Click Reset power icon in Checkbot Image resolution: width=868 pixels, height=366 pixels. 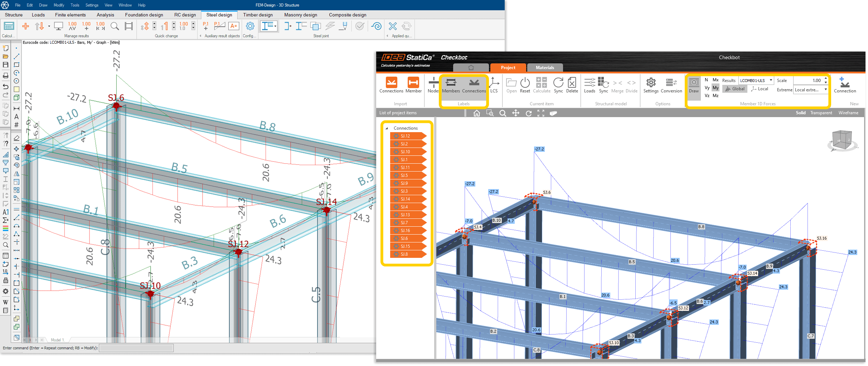click(525, 83)
